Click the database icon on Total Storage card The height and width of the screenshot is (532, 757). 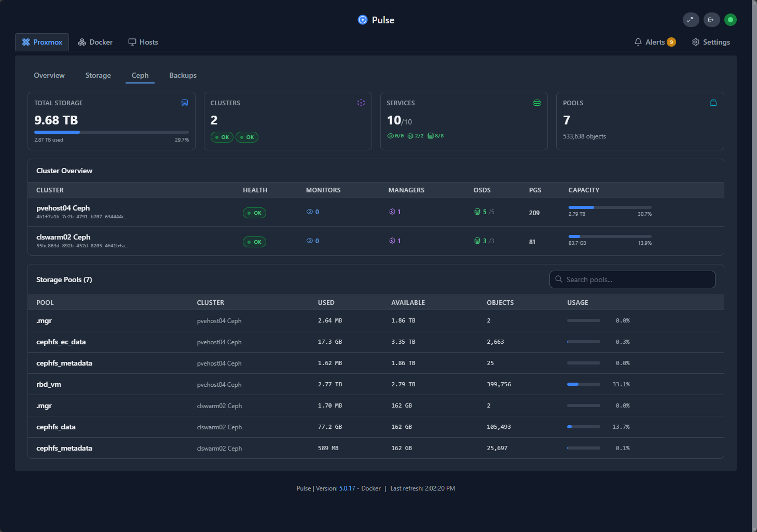tap(185, 103)
